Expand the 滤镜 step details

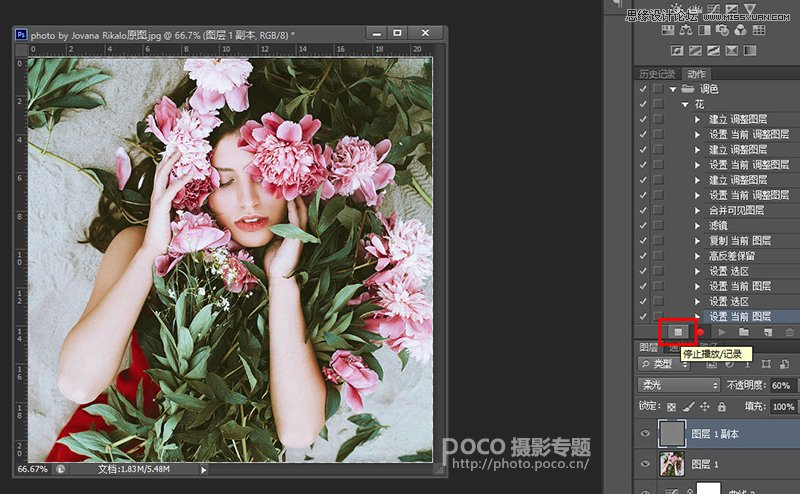pos(697,226)
